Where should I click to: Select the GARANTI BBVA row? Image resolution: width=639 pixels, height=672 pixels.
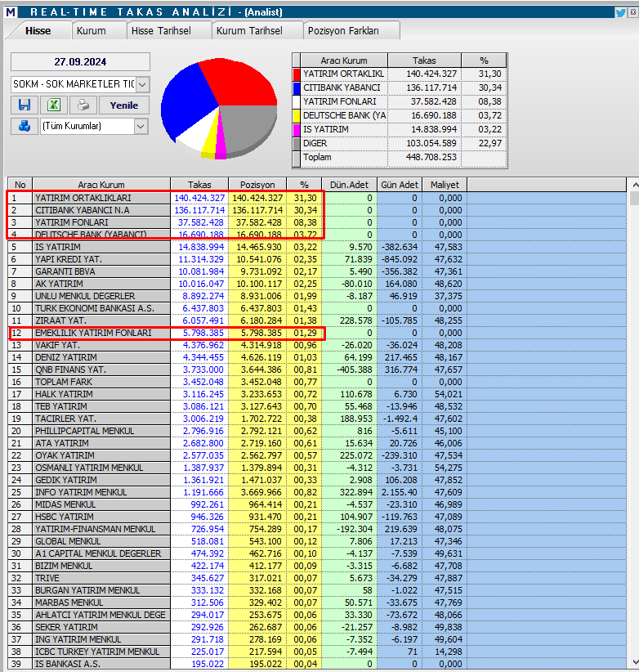click(317, 271)
